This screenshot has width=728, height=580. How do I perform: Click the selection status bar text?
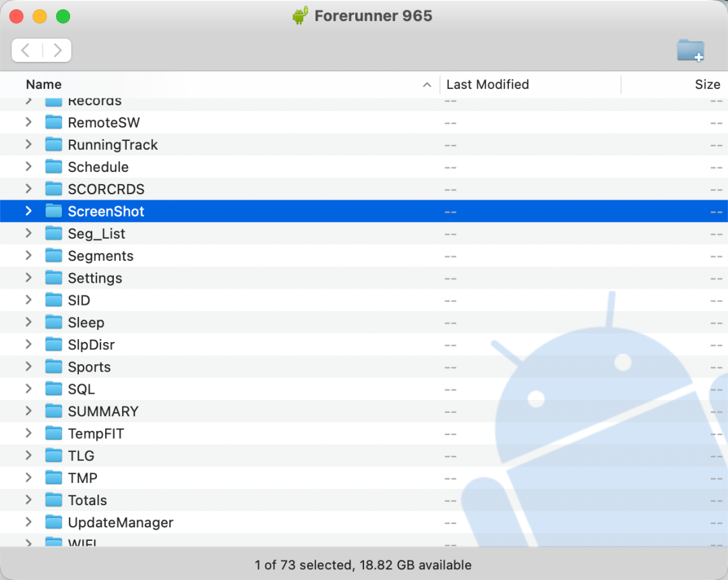[363, 564]
